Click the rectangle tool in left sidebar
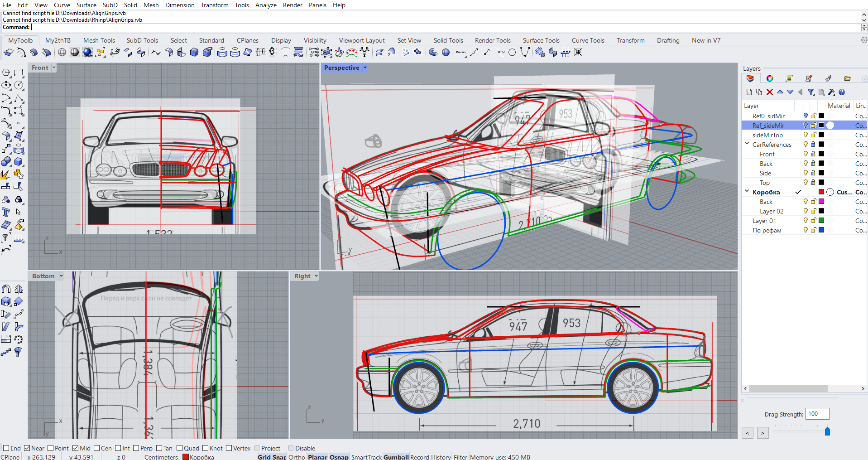The width and height of the screenshot is (868, 460). click(x=19, y=73)
